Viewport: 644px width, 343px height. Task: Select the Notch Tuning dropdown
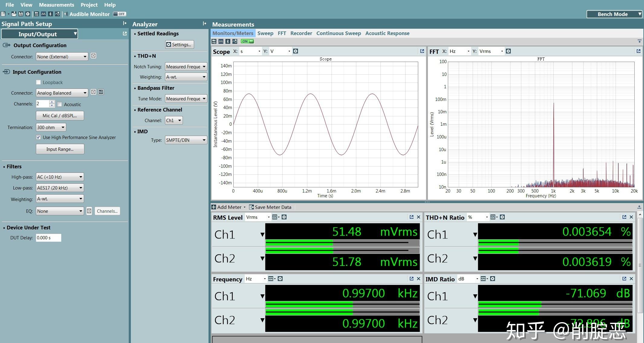(x=185, y=67)
